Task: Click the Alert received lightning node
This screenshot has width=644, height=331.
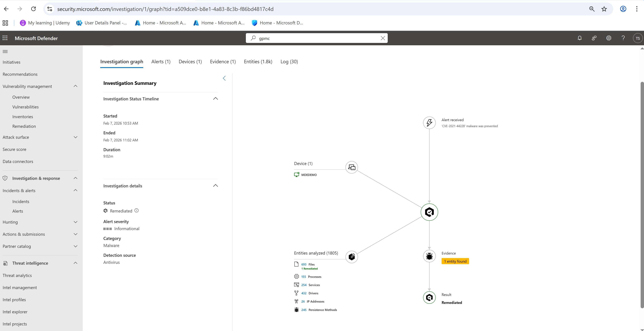Action: point(429,123)
